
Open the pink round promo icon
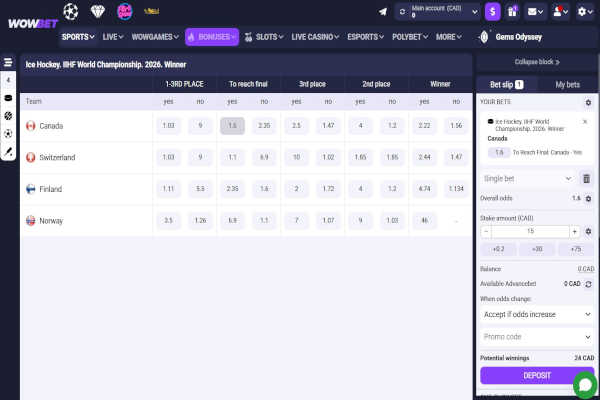click(124, 11)
